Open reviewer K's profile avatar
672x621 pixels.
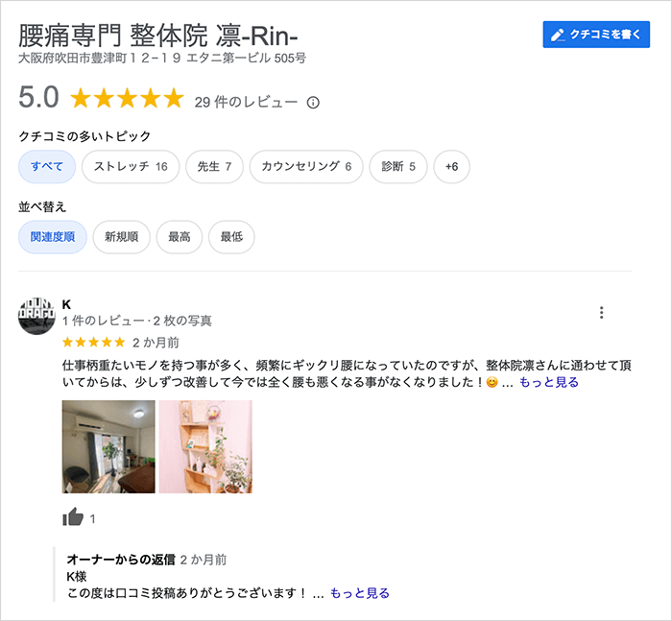[x=36, y=316]
